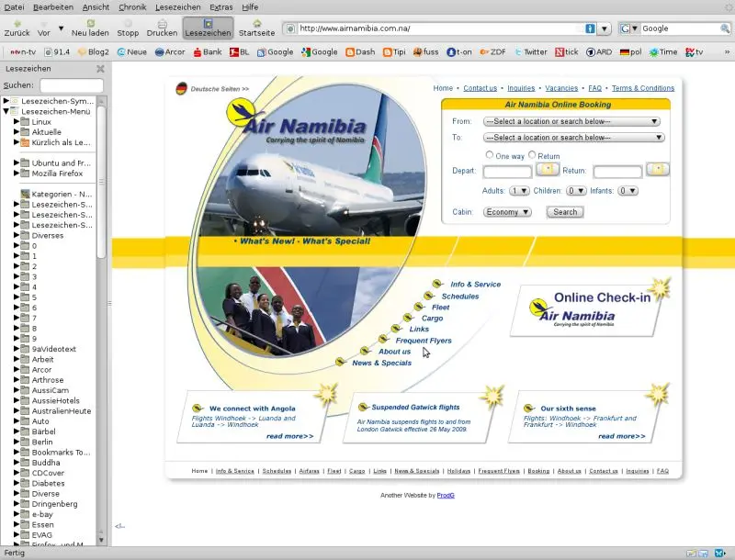
Task: Click the Depart date input field
Action: (507, 172)
